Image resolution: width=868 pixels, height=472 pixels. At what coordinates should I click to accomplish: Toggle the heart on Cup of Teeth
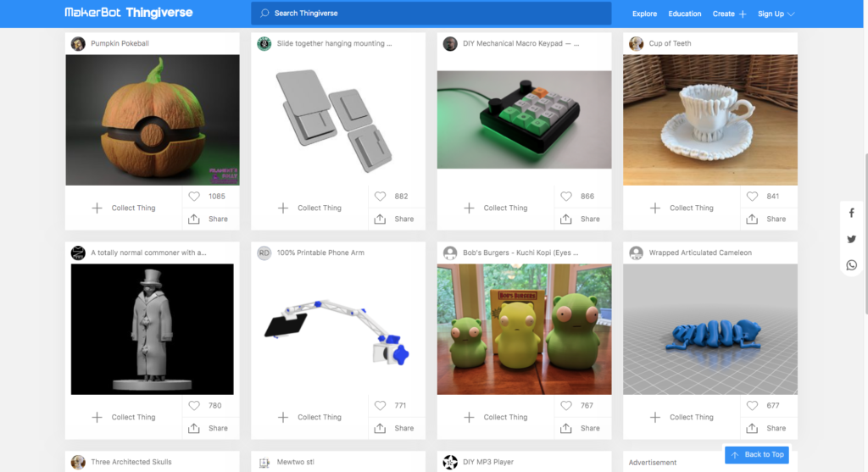[752, 197]
